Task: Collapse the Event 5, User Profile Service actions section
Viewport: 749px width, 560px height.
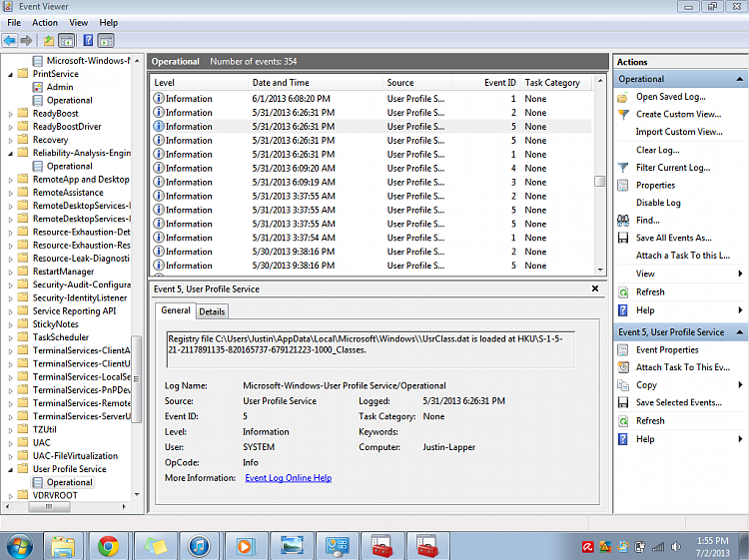Action: [x=739, y=331]
